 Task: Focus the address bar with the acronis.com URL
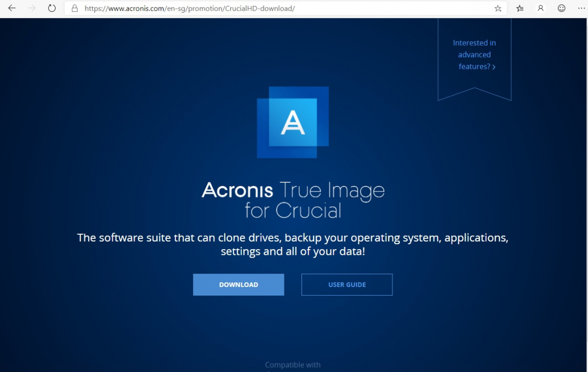tap(285, 8)
